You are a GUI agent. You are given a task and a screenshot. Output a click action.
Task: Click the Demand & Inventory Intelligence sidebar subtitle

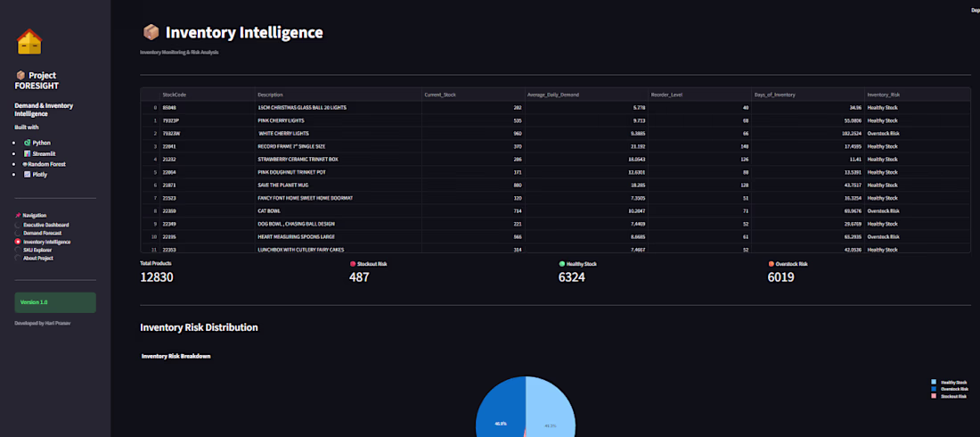(44, 110)
